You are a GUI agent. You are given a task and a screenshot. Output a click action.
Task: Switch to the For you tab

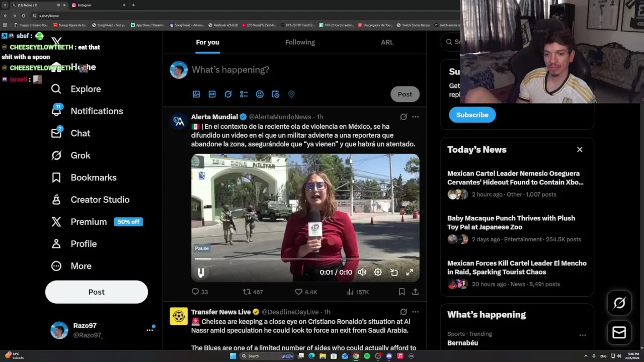coord(207,42)
